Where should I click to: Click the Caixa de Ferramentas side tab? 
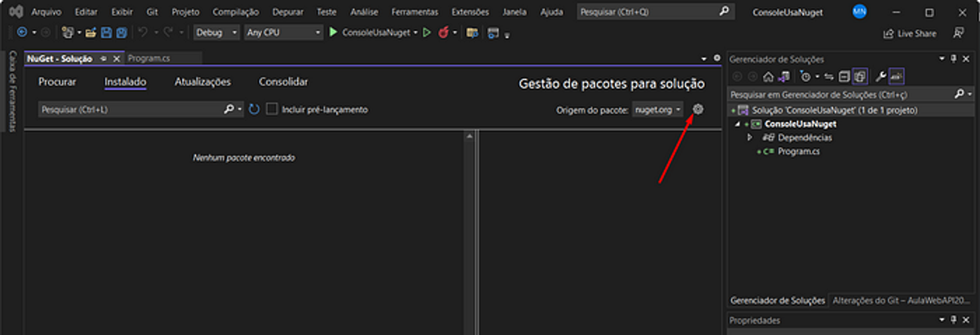coord(13,91)
